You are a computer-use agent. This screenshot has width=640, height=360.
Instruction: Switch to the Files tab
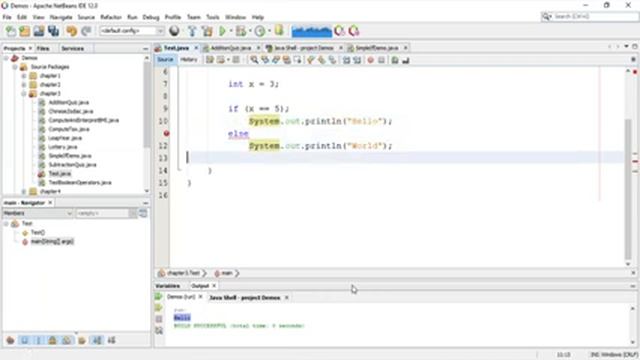tap(43, 49)
